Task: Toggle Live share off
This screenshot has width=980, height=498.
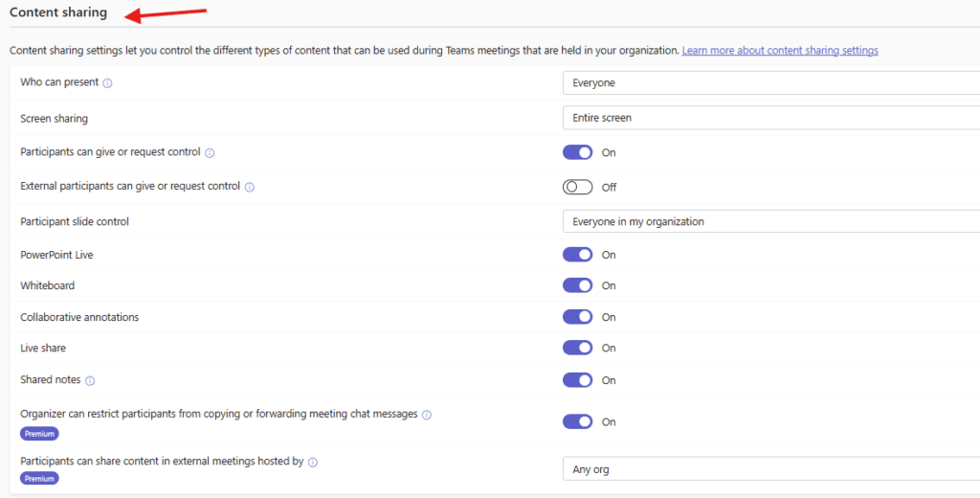Action: [578, 348]
